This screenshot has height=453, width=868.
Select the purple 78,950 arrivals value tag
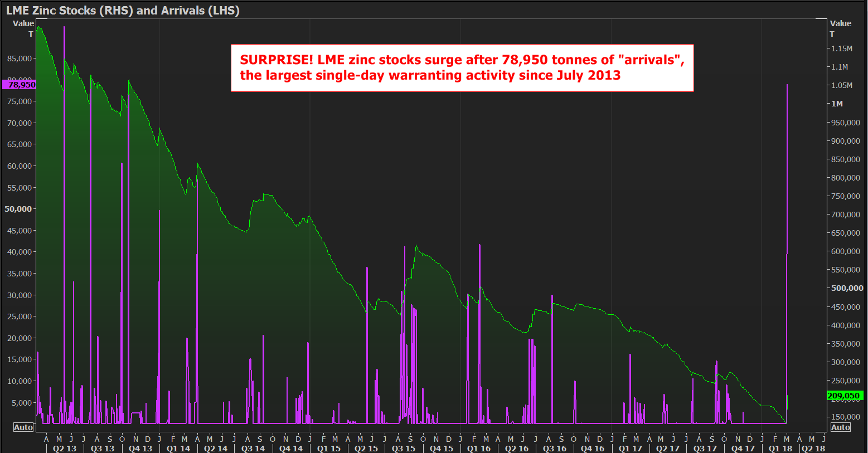[20, 85]
